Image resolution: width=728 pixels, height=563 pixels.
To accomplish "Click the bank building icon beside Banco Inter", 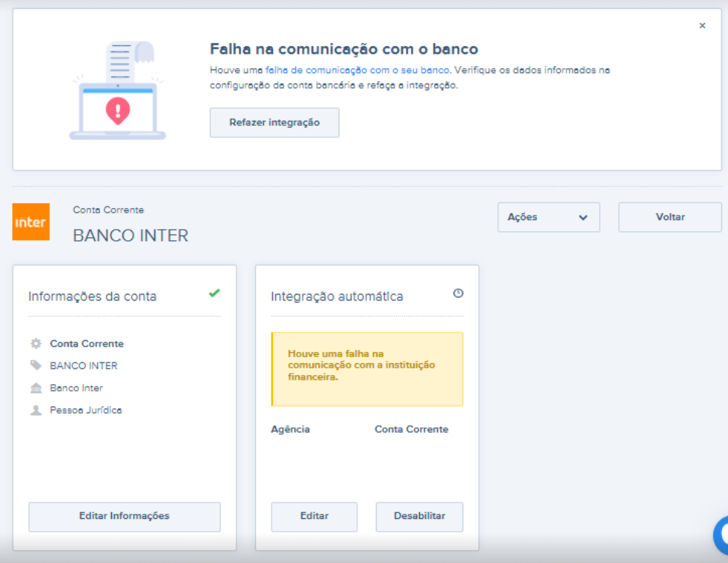I will [35, 388].
